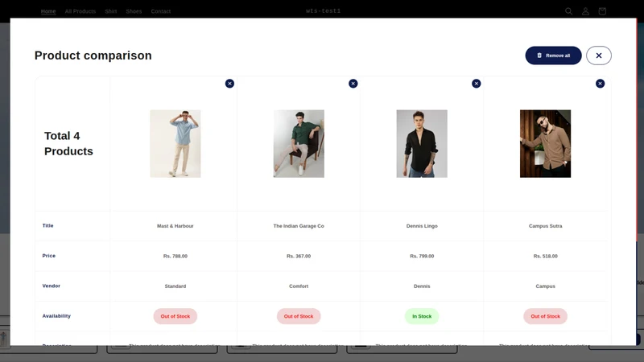644x362 pixels.
Task: Open the Campus Sutra product image
Action: point(546,144)
